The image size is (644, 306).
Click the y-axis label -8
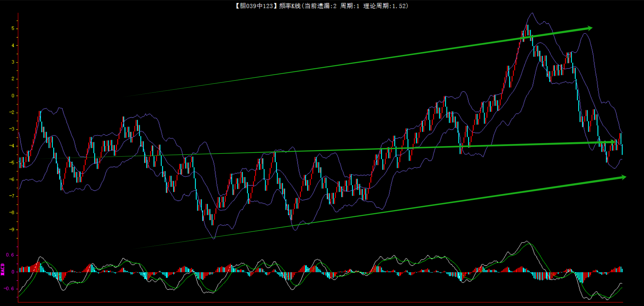click(x=12, y=213)
